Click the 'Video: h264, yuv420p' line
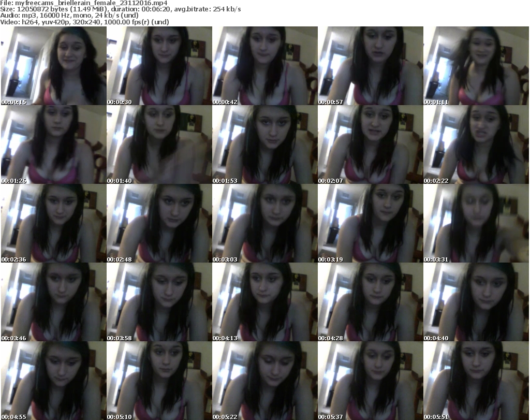 click(84, 22)
